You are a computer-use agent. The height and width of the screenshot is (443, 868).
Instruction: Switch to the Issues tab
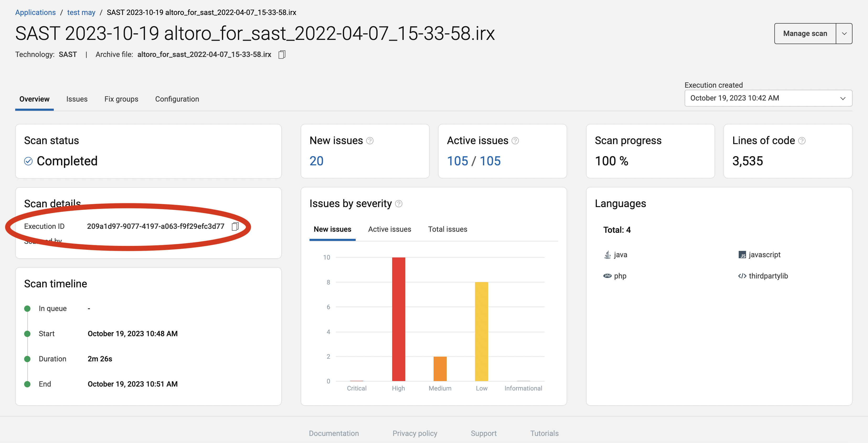click(x=77, y=99)
